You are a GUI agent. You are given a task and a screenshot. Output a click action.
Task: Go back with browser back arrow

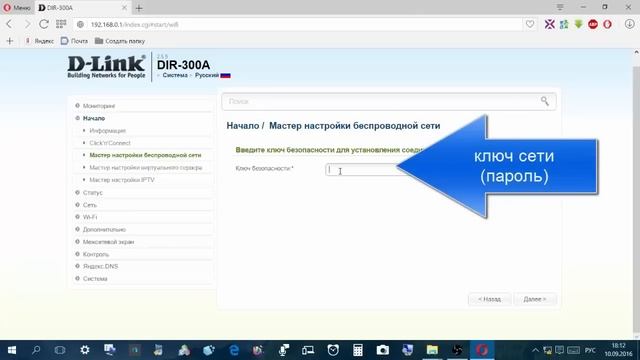click(x=9, y=24)
